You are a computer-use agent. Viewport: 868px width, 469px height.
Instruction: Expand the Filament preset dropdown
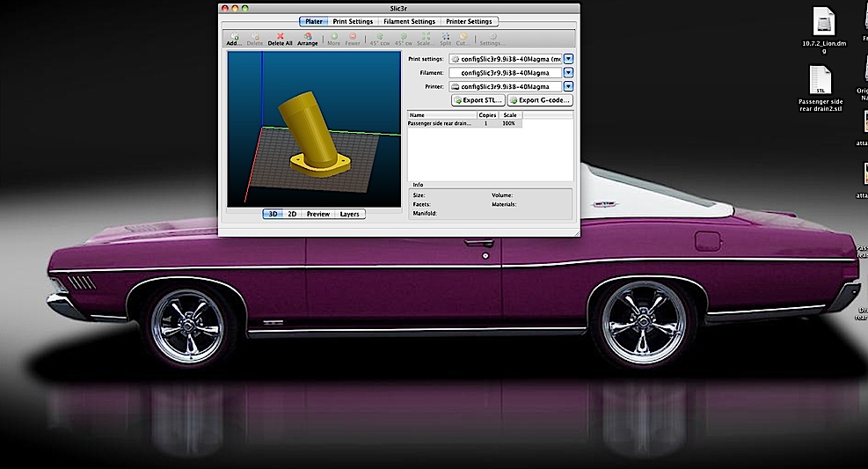click(x=568, y=73)
